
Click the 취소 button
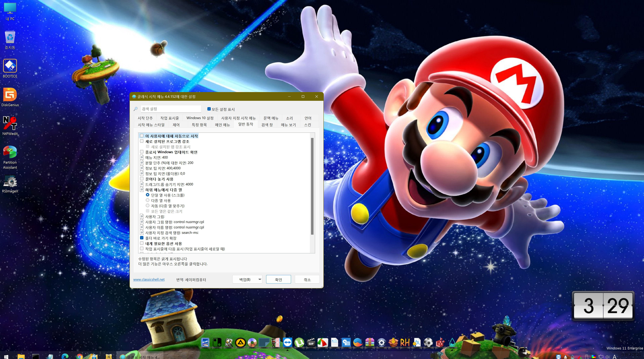tap(307, 279)
